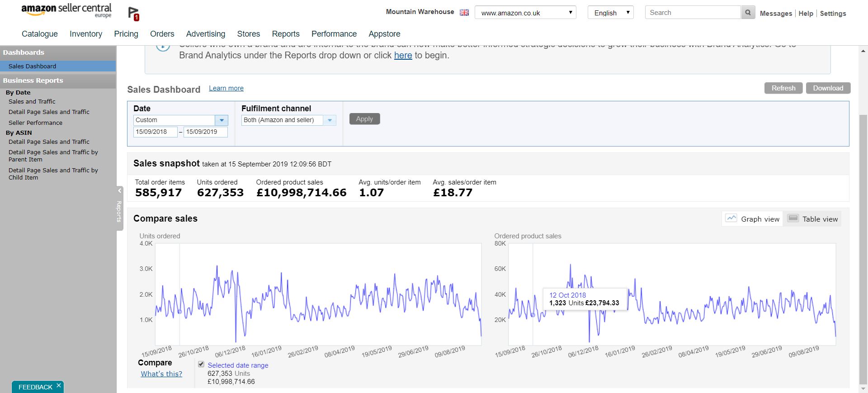Click the Ordered product sales chart

click(672, 294)
